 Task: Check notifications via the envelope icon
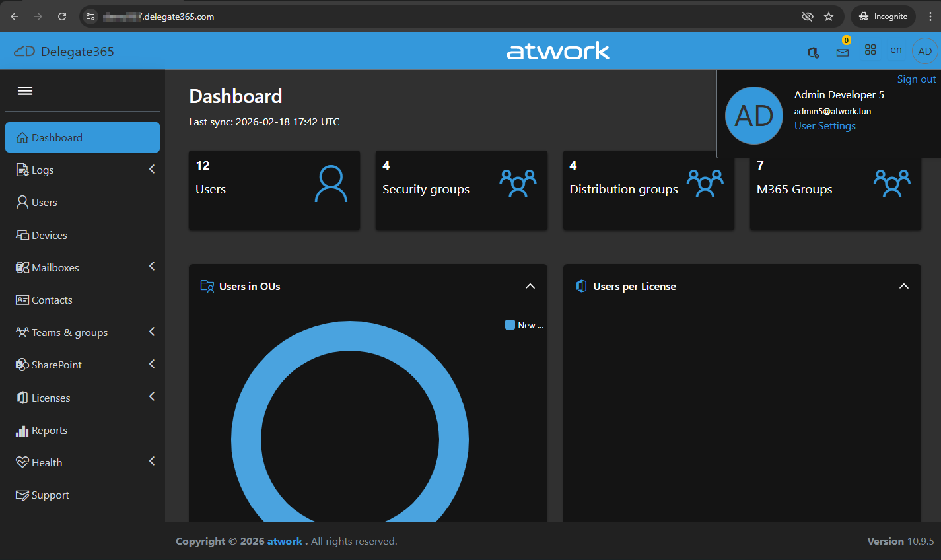tap(843, 52)
